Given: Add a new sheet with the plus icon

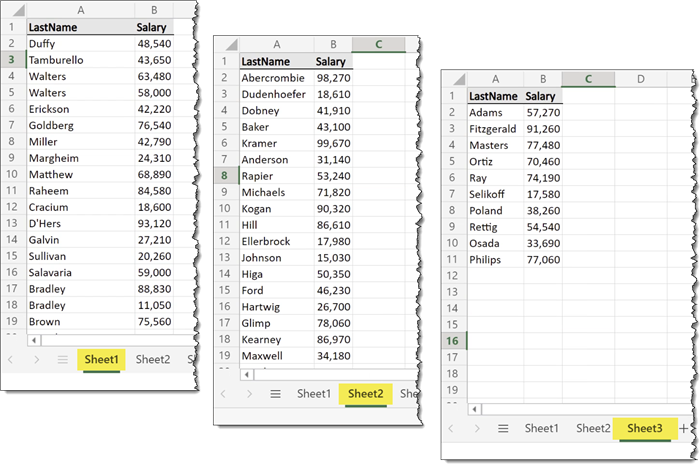Looking at the screenshot, I should (x=684, y=428).
